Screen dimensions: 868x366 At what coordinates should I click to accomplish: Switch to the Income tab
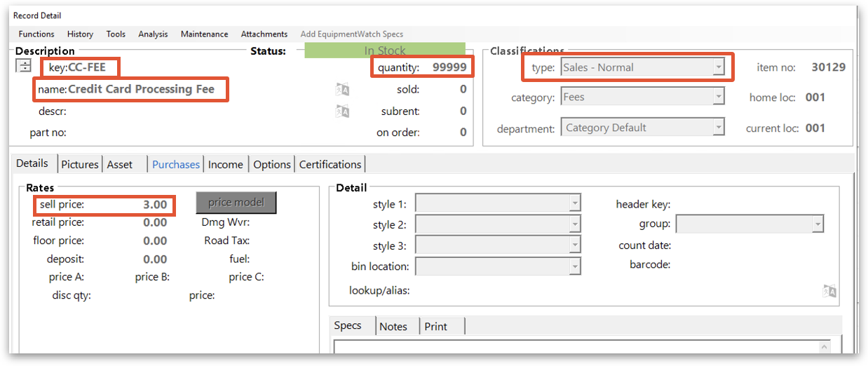click(226, 164)
